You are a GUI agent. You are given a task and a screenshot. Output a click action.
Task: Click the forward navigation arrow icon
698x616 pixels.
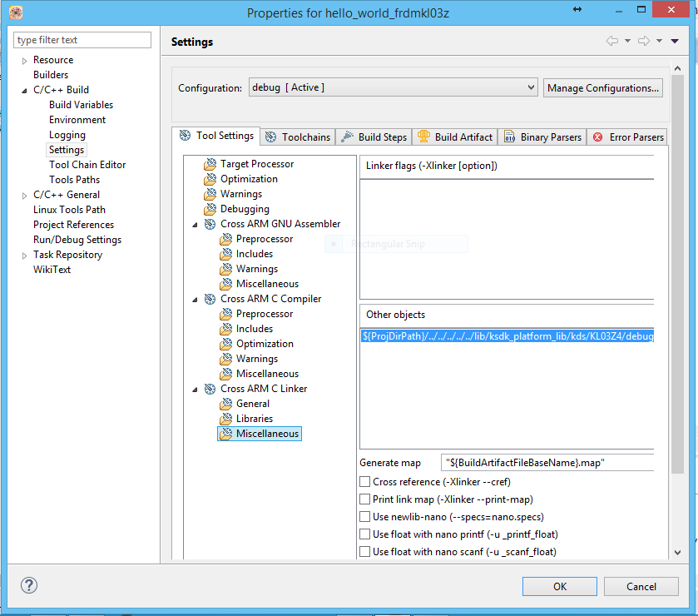pyautogui.click(x=644, y=41)
